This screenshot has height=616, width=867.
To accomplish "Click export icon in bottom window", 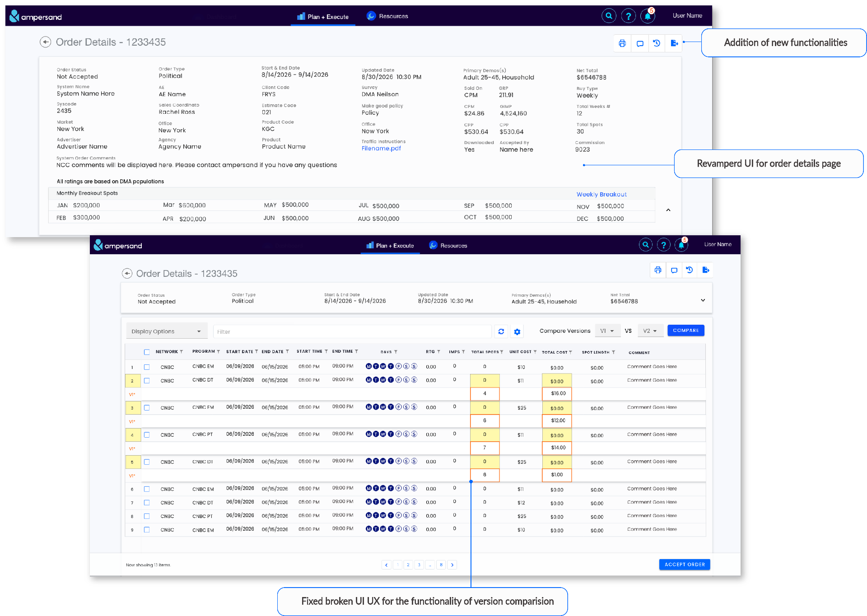I will click(x=705, y=270).
